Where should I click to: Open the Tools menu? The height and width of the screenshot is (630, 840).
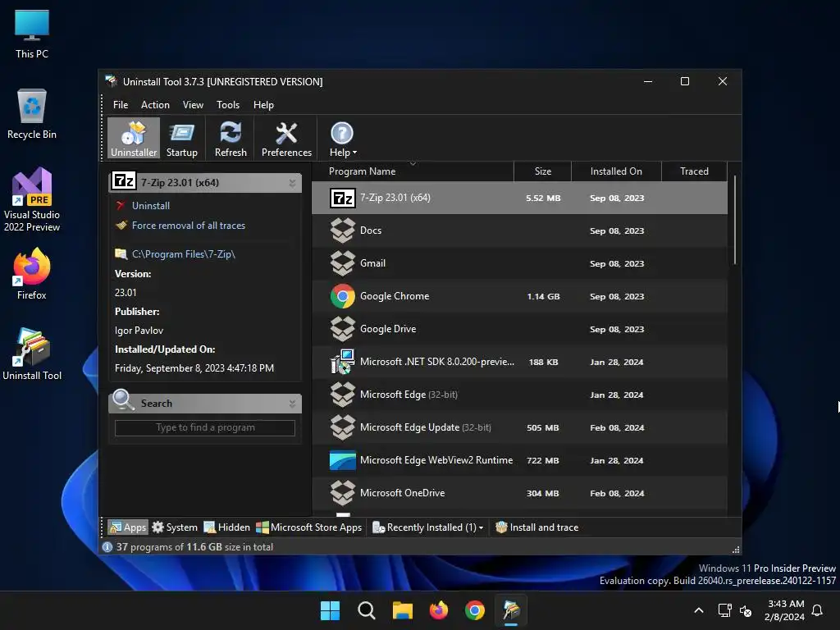pyautogui.click(x=228, y=105)
